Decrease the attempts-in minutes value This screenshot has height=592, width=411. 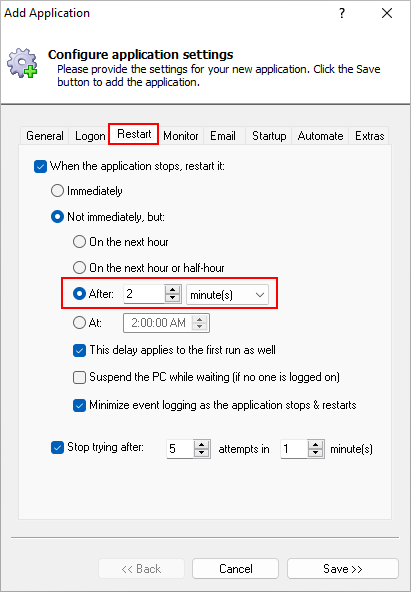[x=316, y=453]
